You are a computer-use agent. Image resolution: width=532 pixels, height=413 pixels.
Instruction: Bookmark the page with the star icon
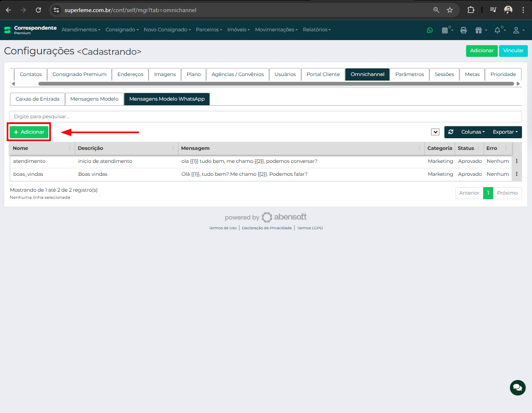450,10
